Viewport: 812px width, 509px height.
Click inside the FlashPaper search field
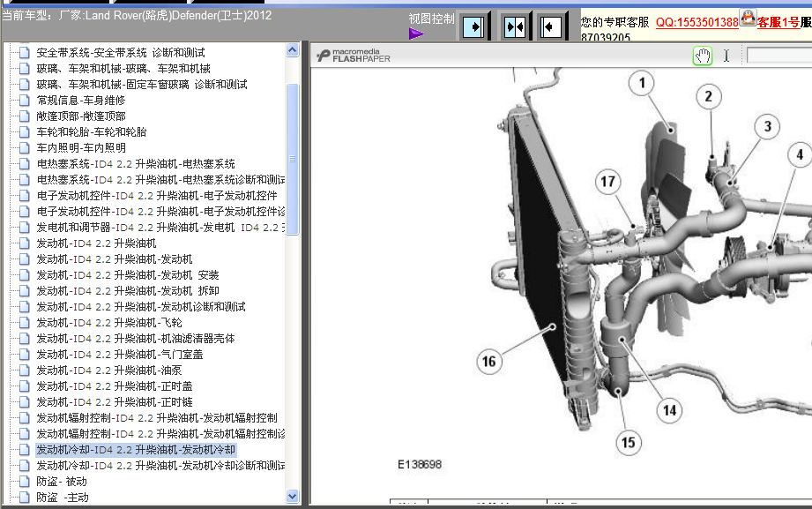pyautogui.click(x=778, y=56)
